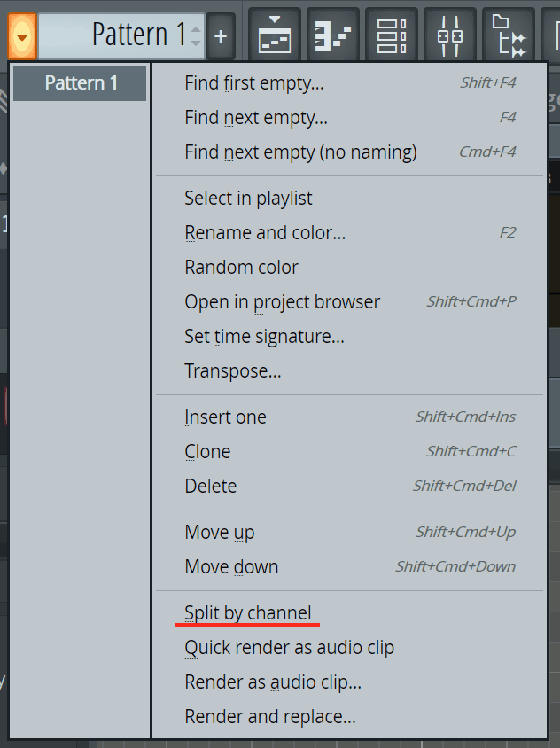
Task: Choose Find first empty…
Action: 254,83
